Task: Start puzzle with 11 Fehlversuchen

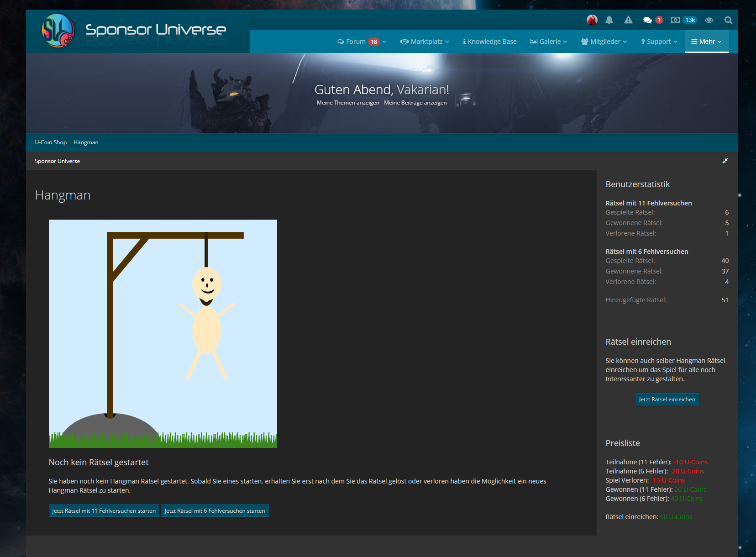Action: 104,511
